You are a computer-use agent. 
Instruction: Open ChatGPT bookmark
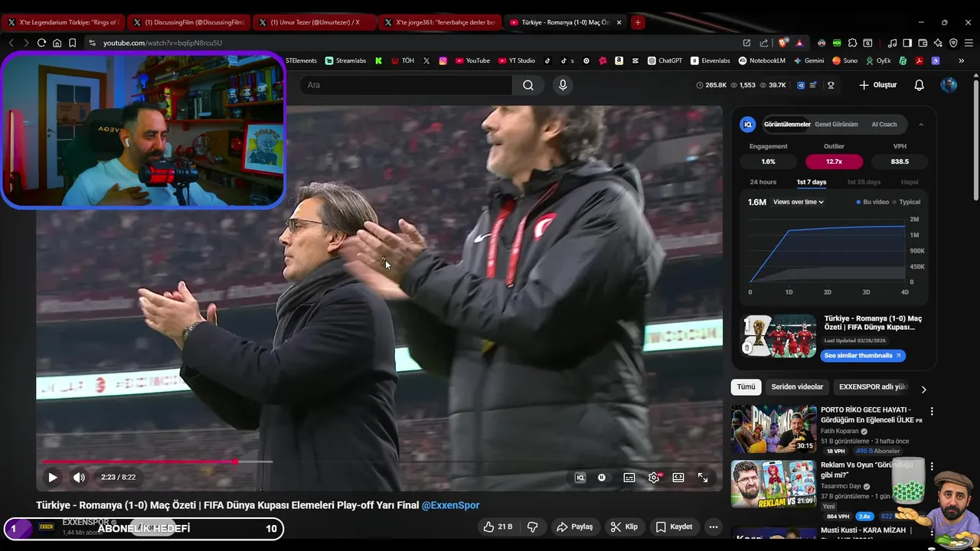665,60
